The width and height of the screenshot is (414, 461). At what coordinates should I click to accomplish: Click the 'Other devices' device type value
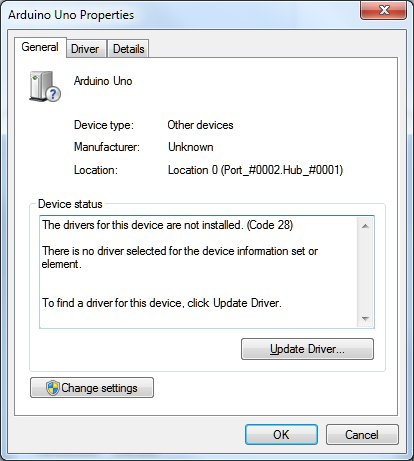pyautogui.click(x=200, y=125)
